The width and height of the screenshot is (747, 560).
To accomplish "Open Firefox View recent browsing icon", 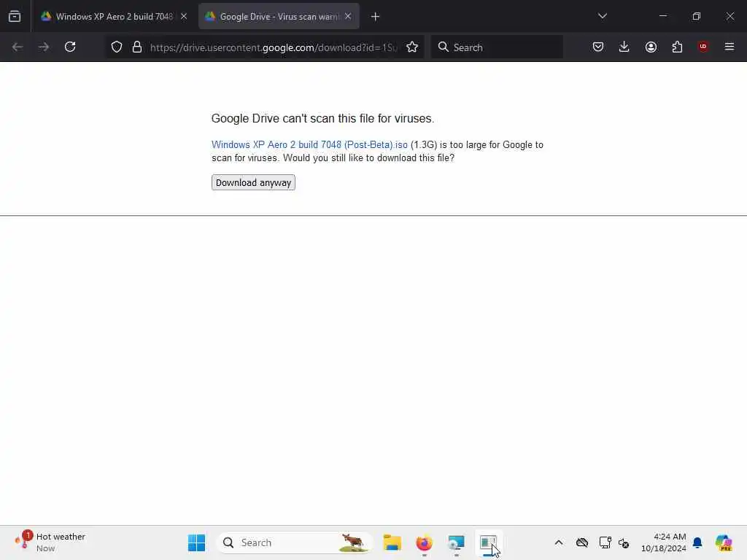I will coord(15,17).
